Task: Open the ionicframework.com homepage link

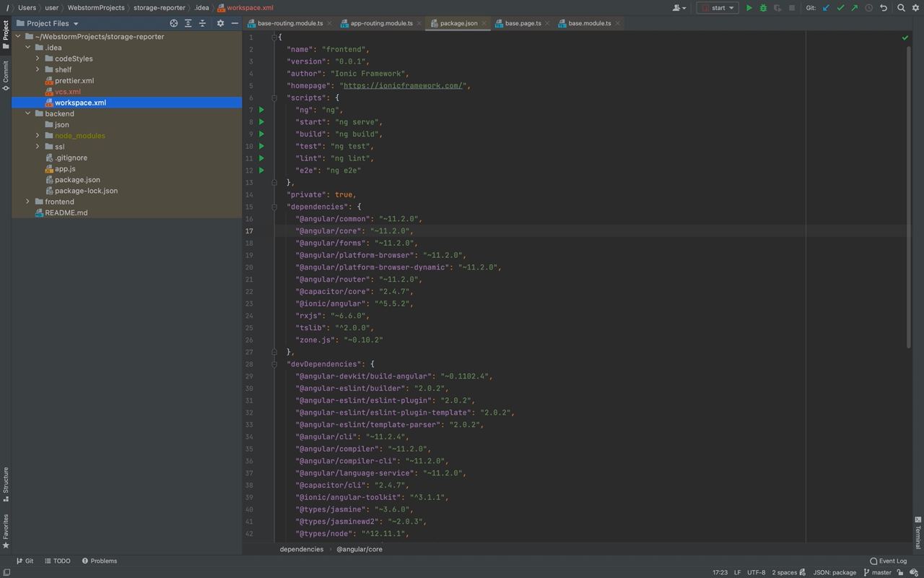Action: pyautogui.click(x=403, y=86)
